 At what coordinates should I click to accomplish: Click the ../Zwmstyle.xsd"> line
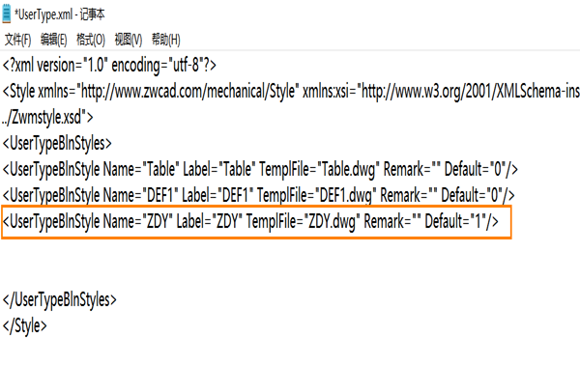pos(47,118)
